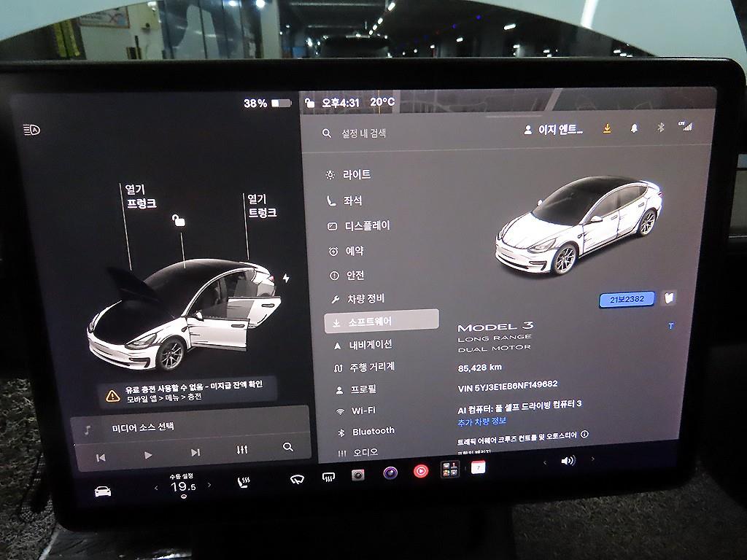
Task: Open the orange software download notification icon
Action: tap(607, 128)
